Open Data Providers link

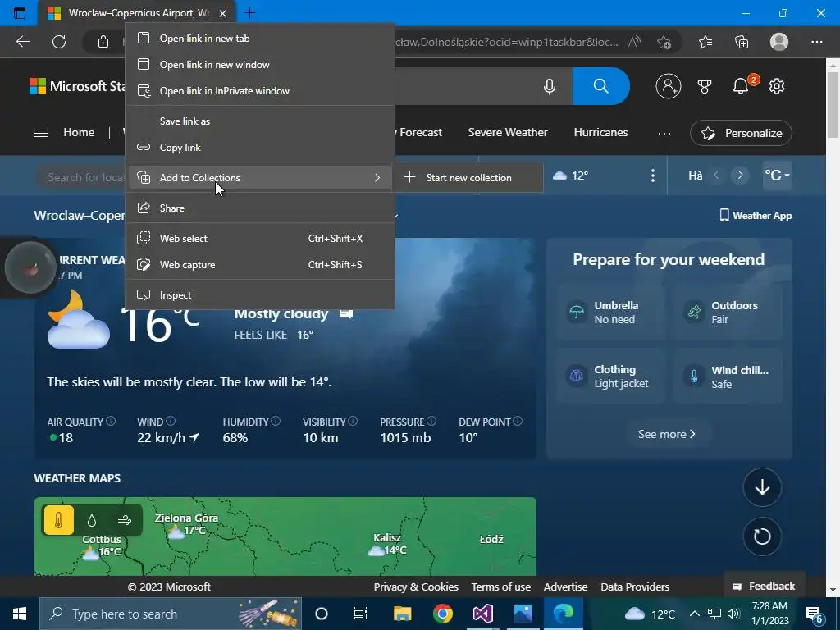[635, 587]
